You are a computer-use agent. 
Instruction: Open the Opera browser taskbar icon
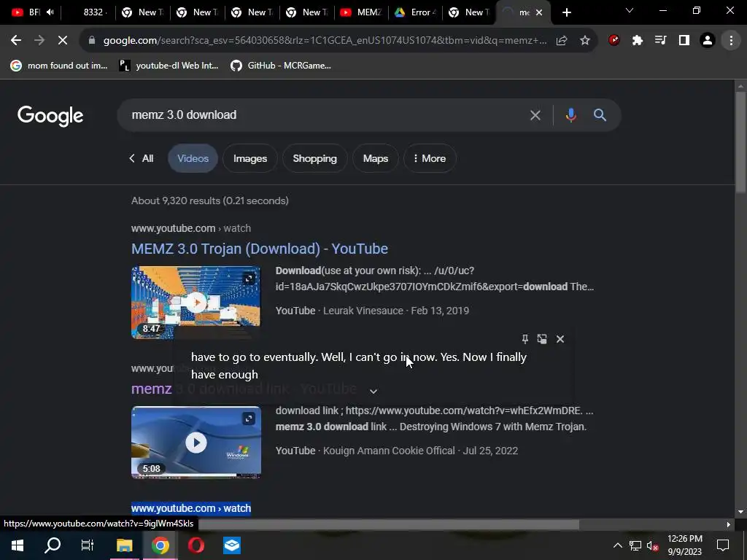pos(196,545)
